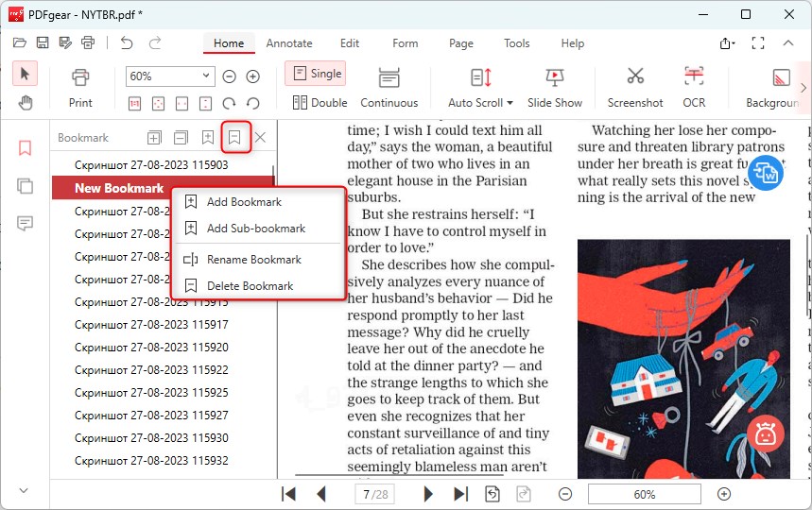Click the Print icon in ribbon
Viewport: 812px width, 510px height.
point(80,86)
